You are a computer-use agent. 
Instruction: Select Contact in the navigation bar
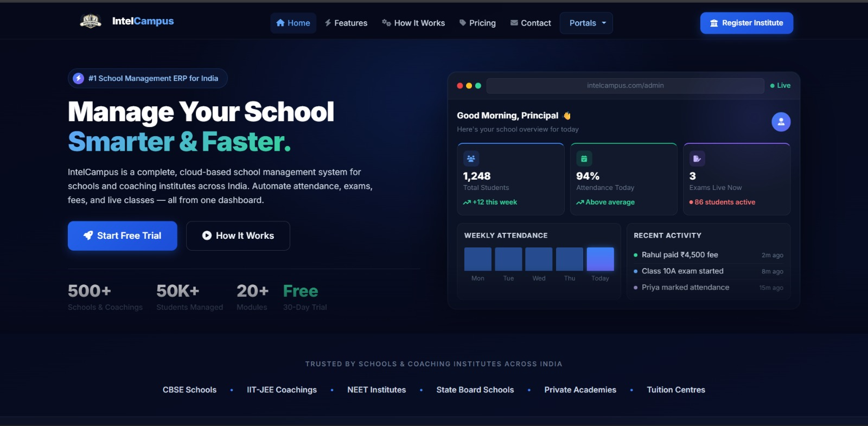531,23
